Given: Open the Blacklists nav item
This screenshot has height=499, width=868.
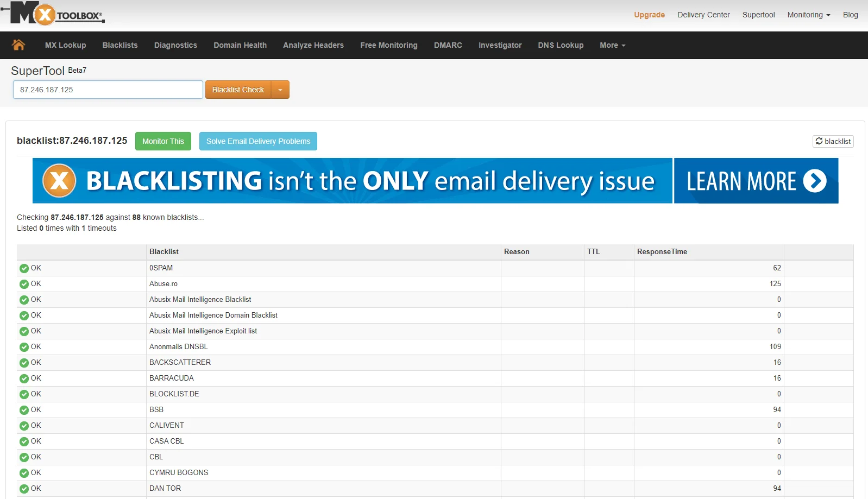Looking at the screenshot, I should point(120,45).
